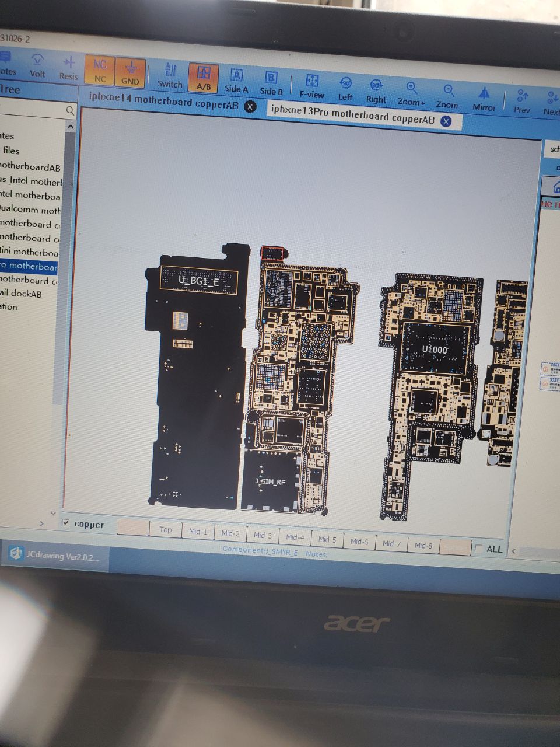560x747 pixels.
Task: Rotate the board Right
Action: pyautogui.click(x=376, y=90)
